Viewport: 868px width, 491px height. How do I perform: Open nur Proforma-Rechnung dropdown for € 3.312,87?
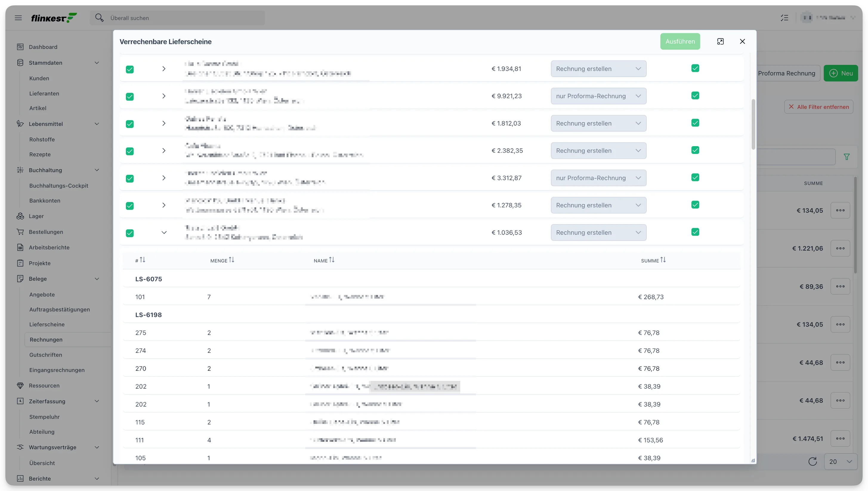click(x=598, y=178)
